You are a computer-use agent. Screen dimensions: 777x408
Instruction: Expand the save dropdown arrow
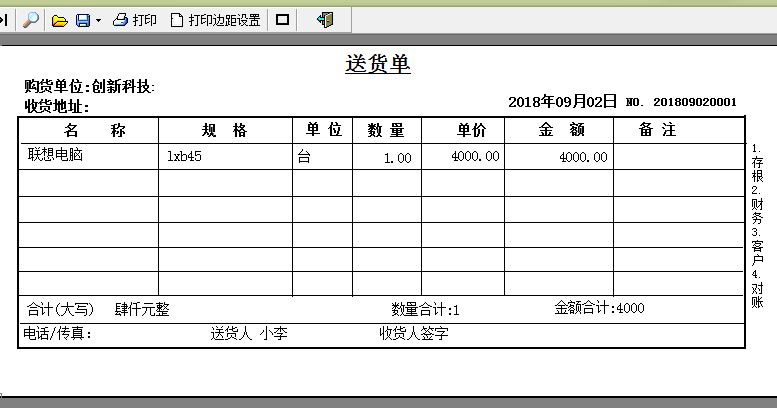(x=98, y=20)
